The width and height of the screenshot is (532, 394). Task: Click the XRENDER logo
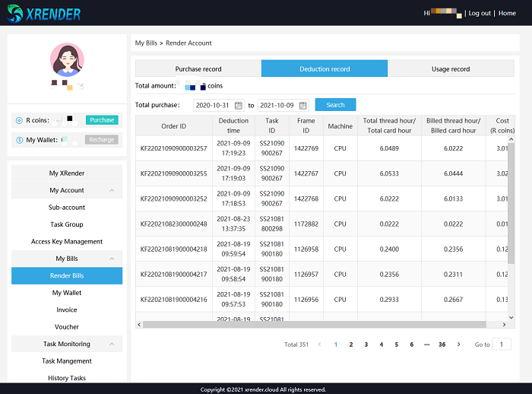tap(44, 13)
